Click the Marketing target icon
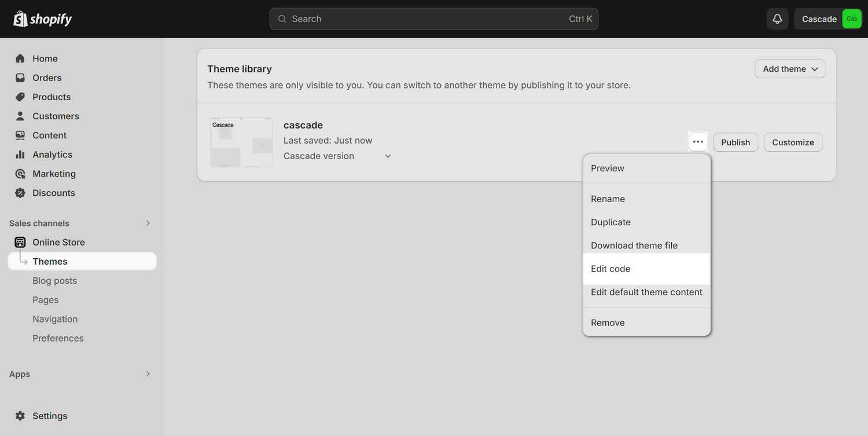Screen dimensions: 868x436 point(20,174)
